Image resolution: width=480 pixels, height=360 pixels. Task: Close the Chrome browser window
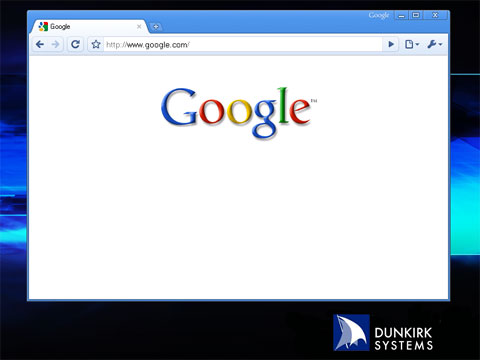click(x=435, y=15)
